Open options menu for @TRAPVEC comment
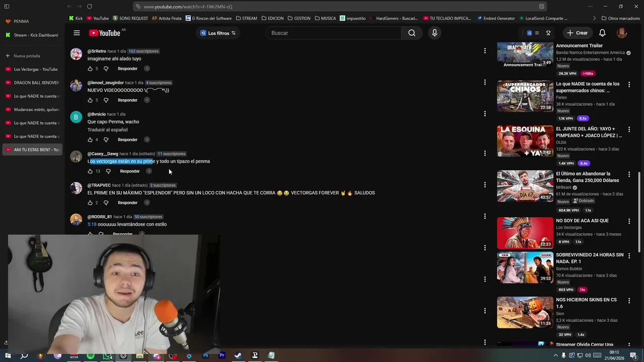This screenshot has width=644, height=362. pyautogui.click(x=485, y=185)
